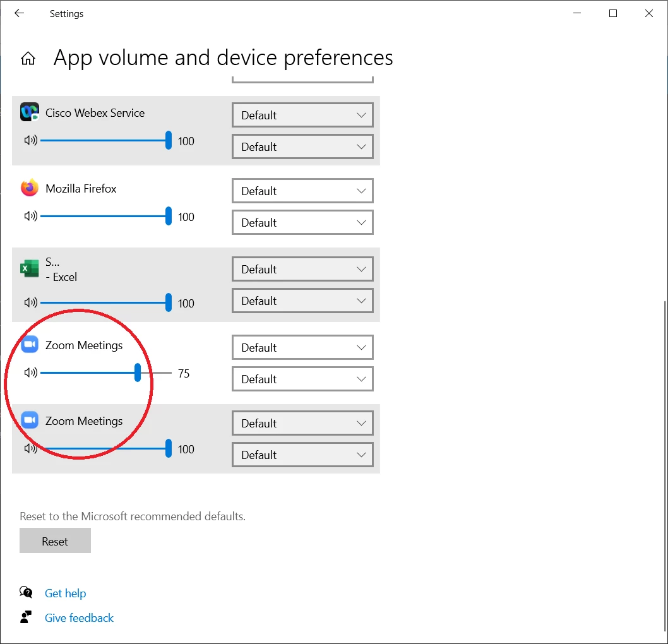Open Excel input device dropdown
This screenshot has width=668, height=644.
[x=302, y=301]
